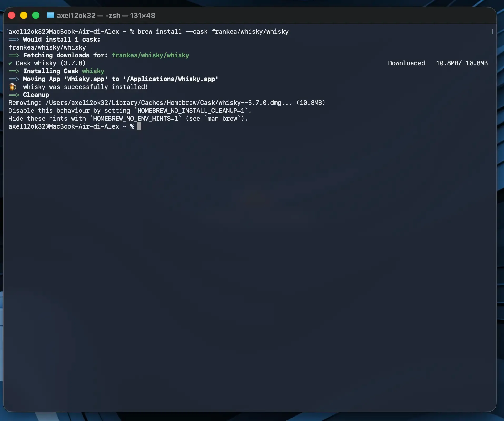Click the '/Applications/Whisky.app' path text

[x=170, y=79]
